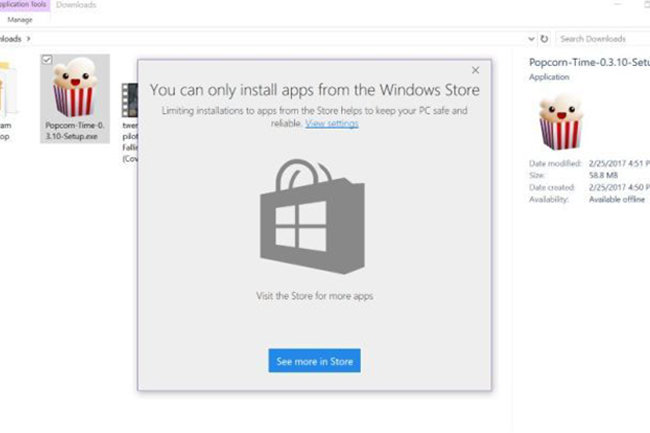Click the See more in Store button
This screenshot has height=433, width=650.
(x=314, y=360)
